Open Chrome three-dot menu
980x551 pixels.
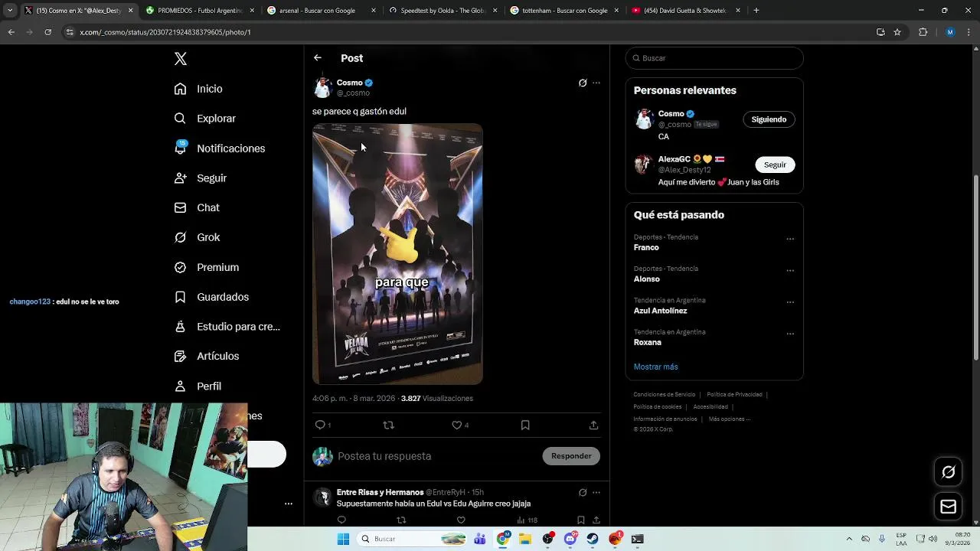968,32
